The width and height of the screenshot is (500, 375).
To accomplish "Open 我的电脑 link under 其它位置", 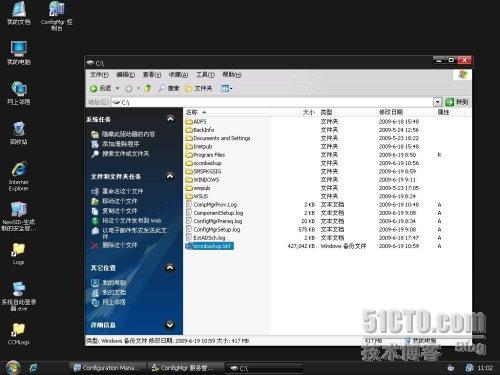I will 114,282.
